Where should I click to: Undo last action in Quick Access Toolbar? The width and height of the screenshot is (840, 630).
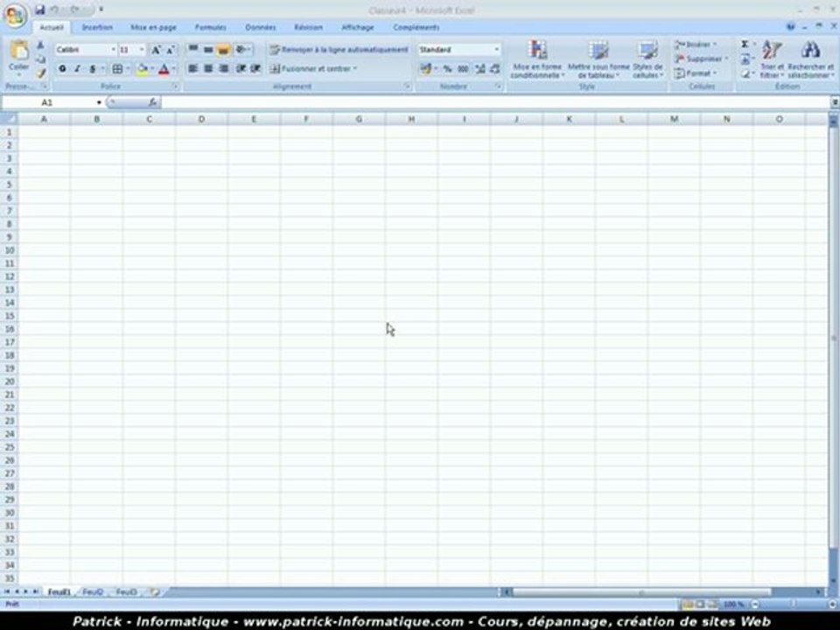pyautogui.click(x=54, y=10)
